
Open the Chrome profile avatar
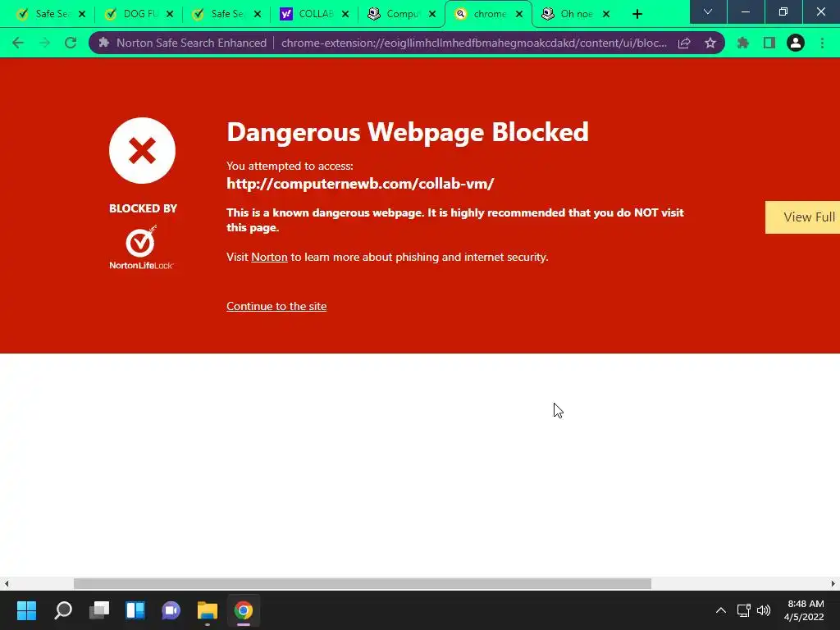click(x=796, y=43)
